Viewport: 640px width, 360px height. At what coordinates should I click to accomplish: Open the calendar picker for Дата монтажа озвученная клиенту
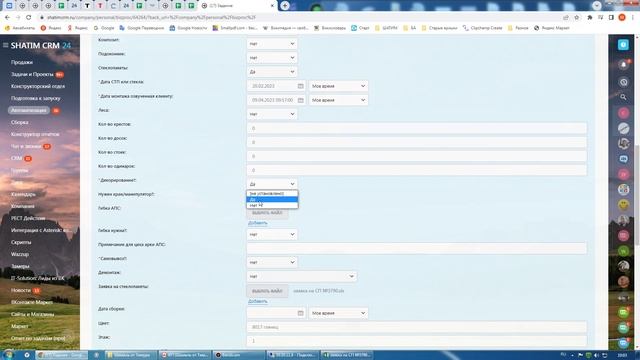[x=300, y=100]
